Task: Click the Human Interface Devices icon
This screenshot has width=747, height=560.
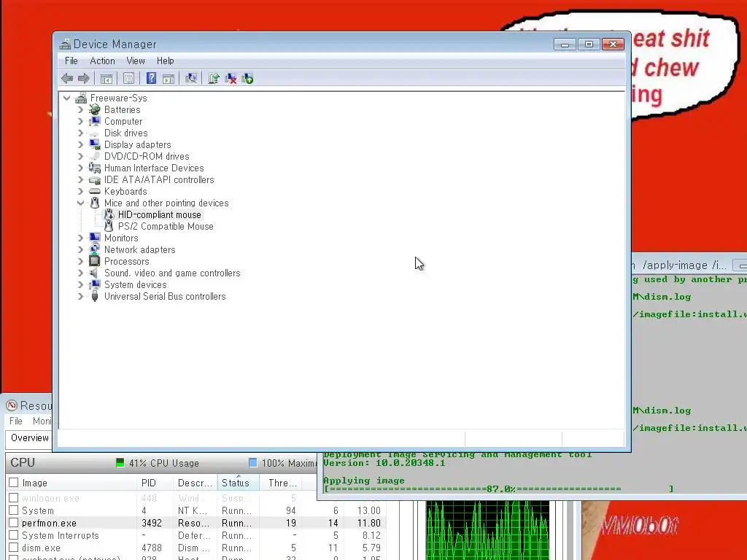Action: tap(94, 168)
